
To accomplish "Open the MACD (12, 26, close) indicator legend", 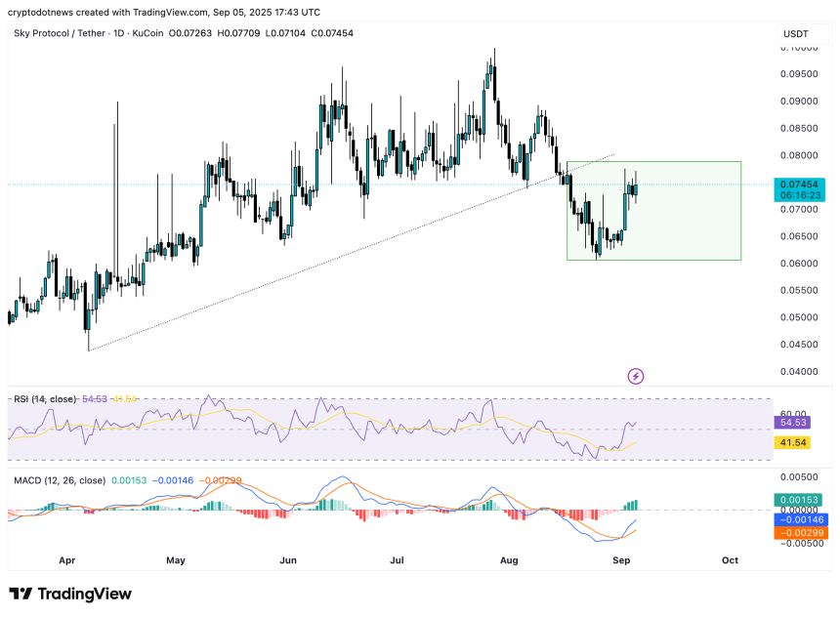I will [59, 480].
